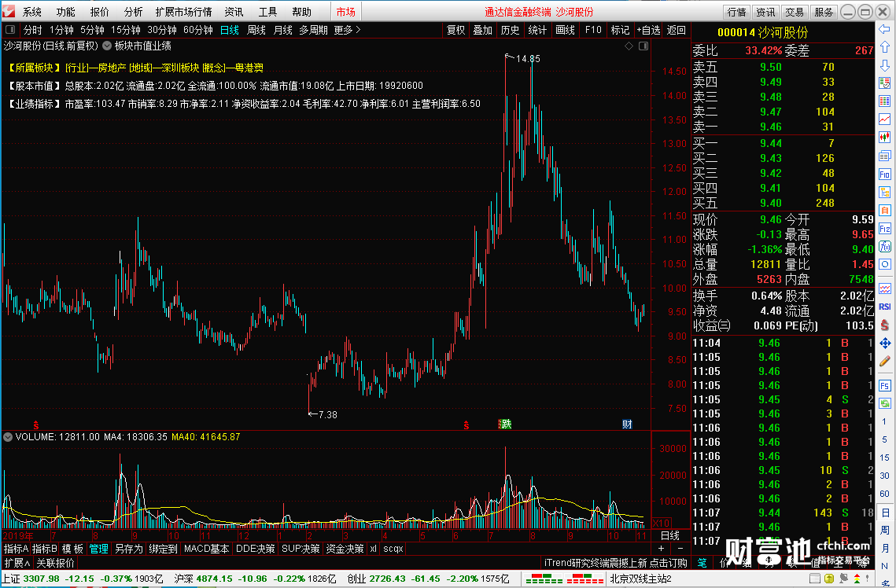Click the red S icon in right sidebar
The width and height of the screenshot is (896, 588).
(884, 325)
